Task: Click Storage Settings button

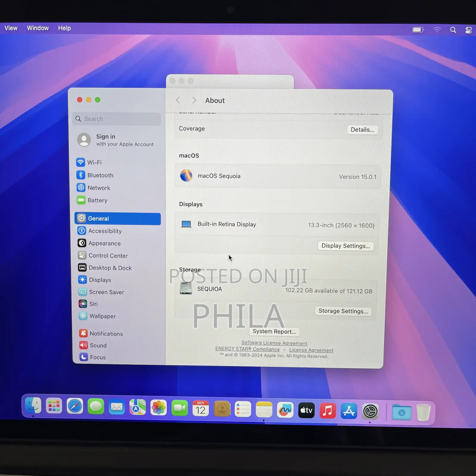Action: 343,311
